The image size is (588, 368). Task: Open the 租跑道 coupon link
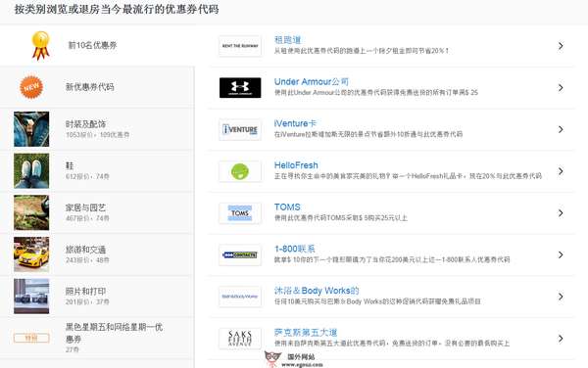click(287, 40)
